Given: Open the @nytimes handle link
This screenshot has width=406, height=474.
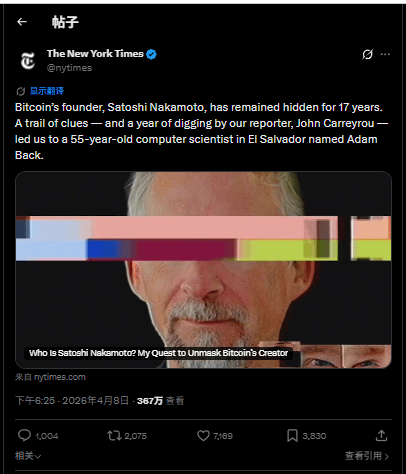Looking at the screenshot, I should 69,68.
